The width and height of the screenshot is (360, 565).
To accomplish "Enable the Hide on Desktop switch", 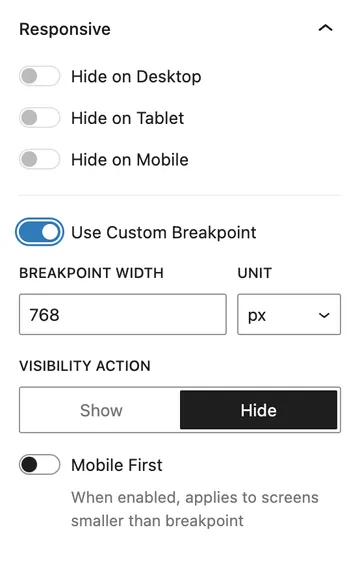I will coord(40,76).
